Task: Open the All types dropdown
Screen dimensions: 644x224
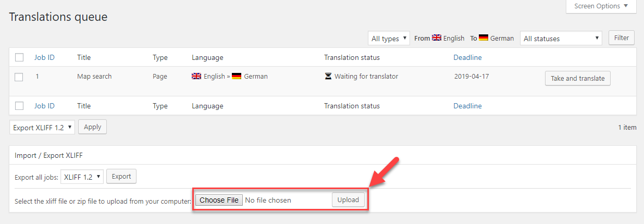Action: pyautogui.click(x=389, y=39)
